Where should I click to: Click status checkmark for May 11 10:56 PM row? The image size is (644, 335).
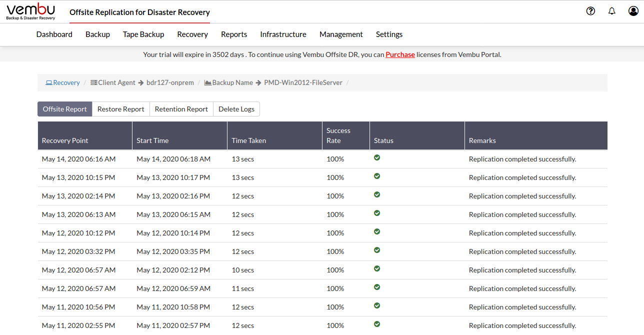click(377, 305)
